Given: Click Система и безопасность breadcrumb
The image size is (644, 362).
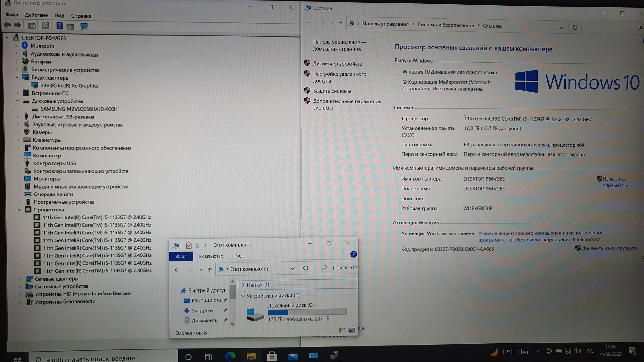Looking at the screenshot, I should point(446,25).
